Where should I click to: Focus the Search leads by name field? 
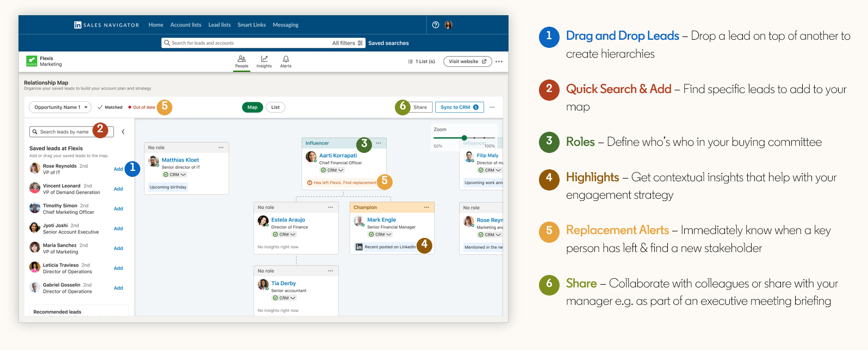pyautogui.click(x=72, y=132)
